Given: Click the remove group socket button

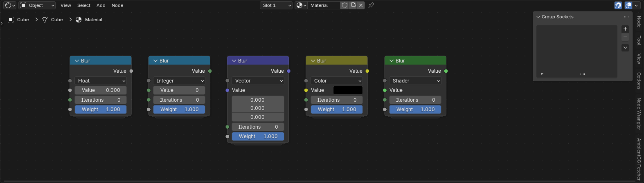Looking at the screenshot, I should click(x=625, y=37).
